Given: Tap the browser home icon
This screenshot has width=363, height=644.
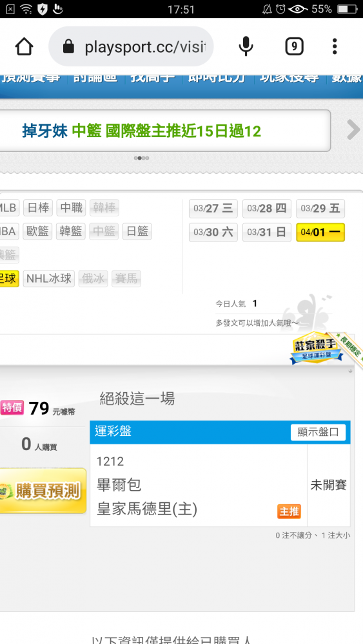Looking at the screenshot, I should (x=25, y=46).
